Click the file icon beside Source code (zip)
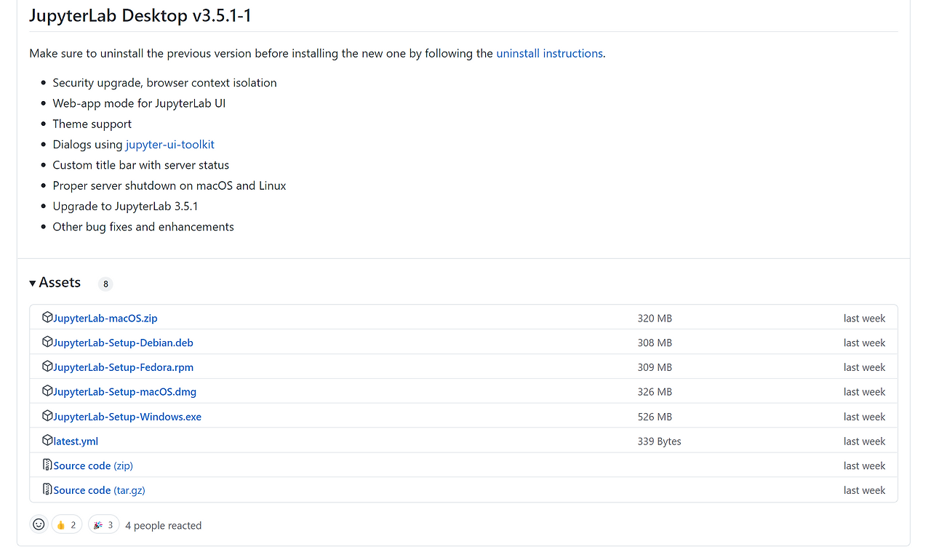The width and height of the screenshot is (931, 560). point(47,465)
